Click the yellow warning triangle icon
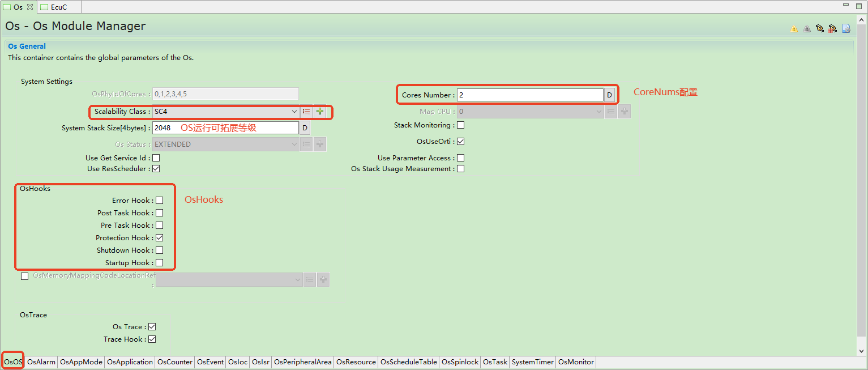This screenshot has height=370, width=868. (x=794, y=29)
